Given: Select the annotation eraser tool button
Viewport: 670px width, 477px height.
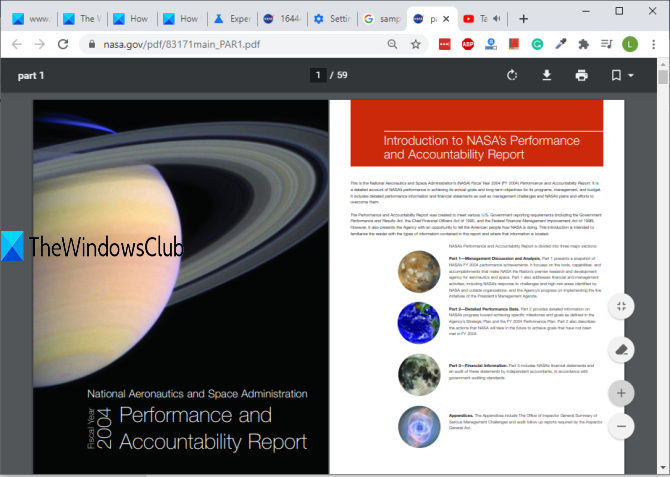Looking at the screenshot, I should coord(621,349).
